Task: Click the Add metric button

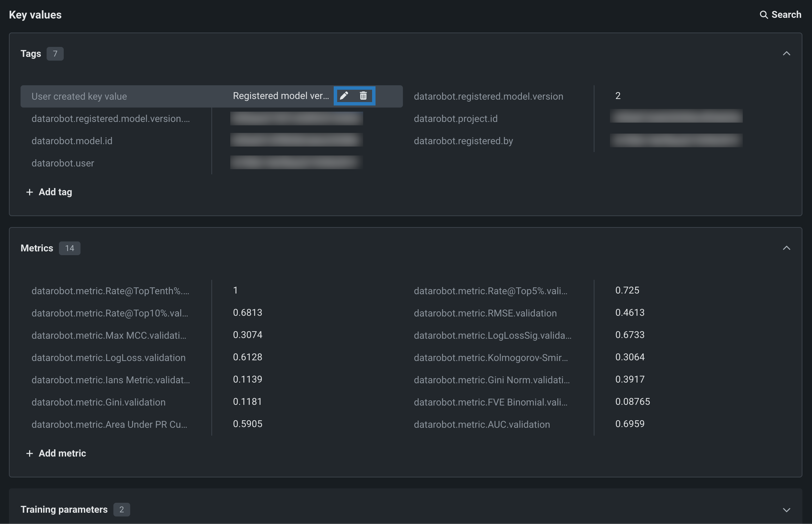Action: click(62, 453)
